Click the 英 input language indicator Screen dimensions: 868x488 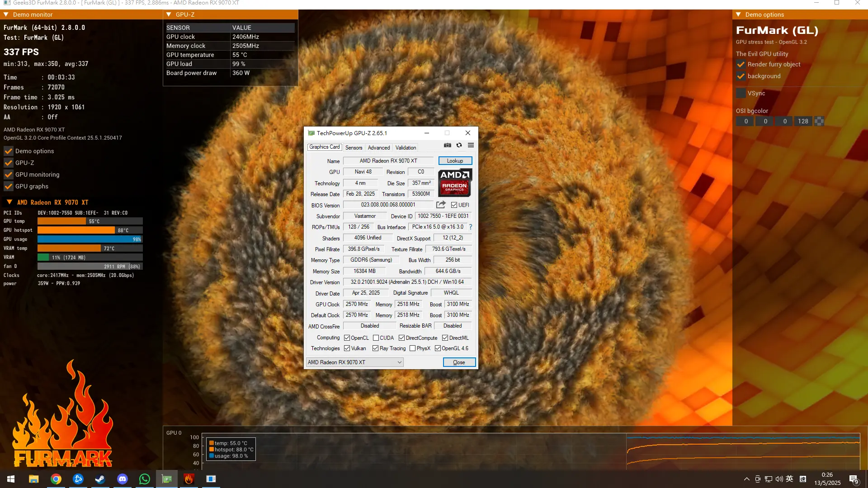click(790, 479)
